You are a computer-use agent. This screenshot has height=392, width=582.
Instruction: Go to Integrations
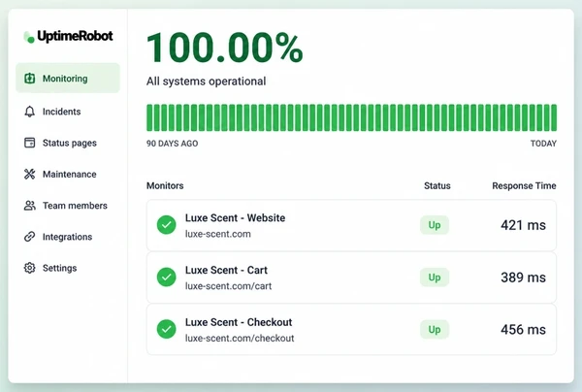click(x=67, y=237)
